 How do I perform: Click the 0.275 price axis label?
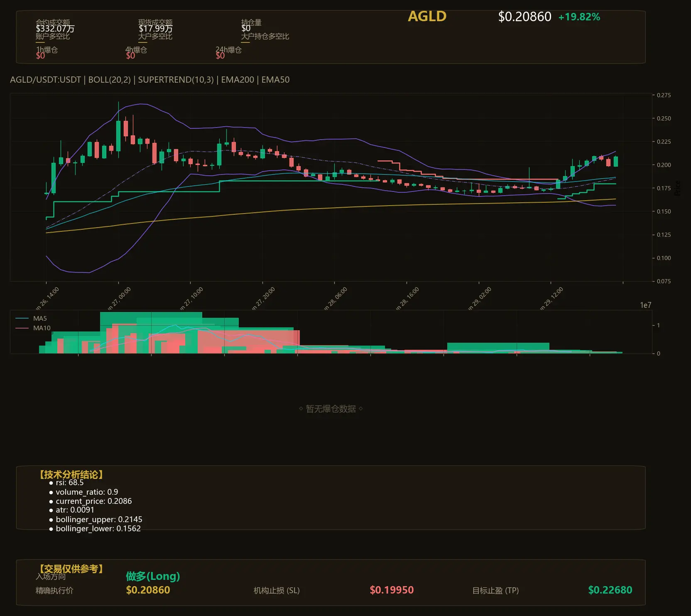pyautogui.click(x=664, y=95)
